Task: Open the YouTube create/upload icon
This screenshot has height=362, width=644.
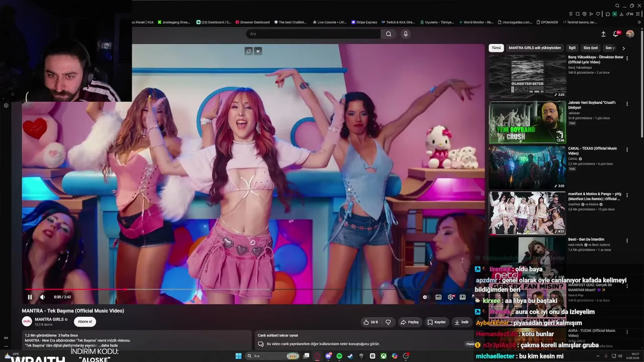Action: (x=603, y=34)
